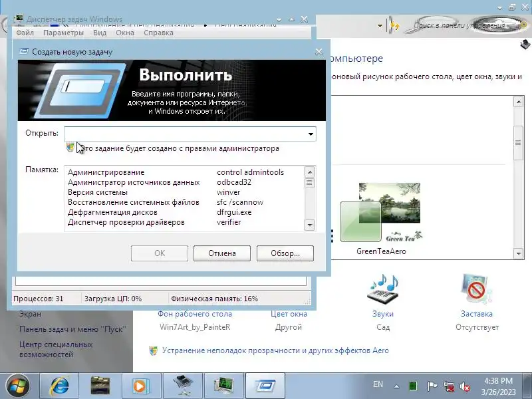The height and width of the screenshot is (399, 532).
Task: Select the Run dialog taskbar icon
Action: (x=265, y=386)
